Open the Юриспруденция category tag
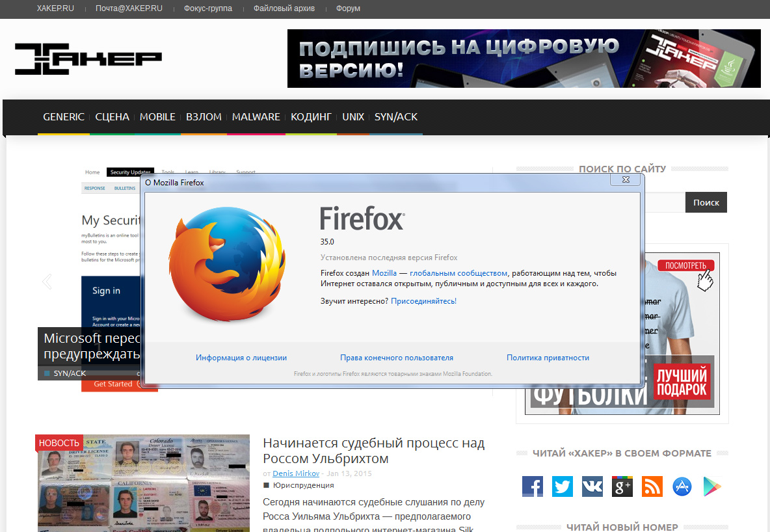 [x=304, y=485]
